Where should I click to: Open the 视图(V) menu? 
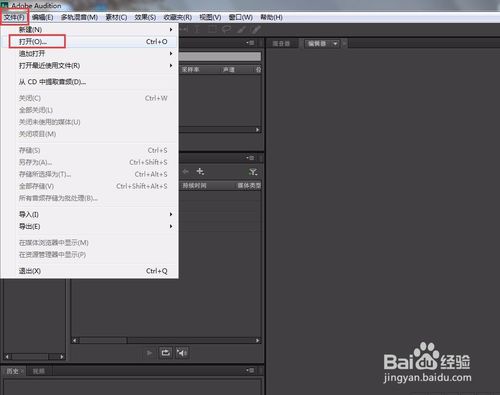(210, 17)
